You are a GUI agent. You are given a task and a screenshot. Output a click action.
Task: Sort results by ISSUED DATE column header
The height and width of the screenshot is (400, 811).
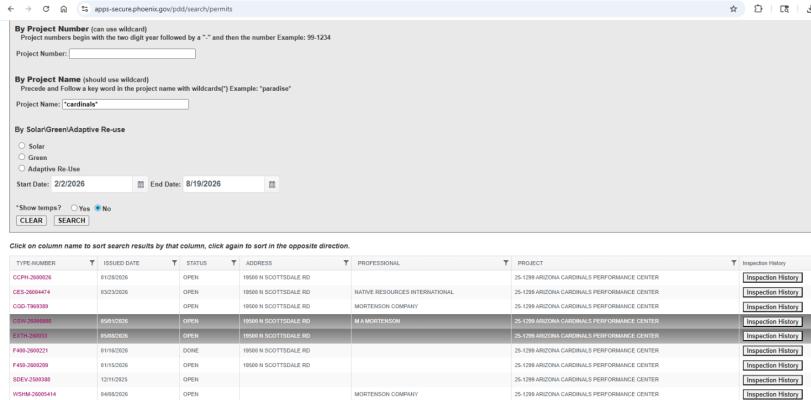[122, 263]
